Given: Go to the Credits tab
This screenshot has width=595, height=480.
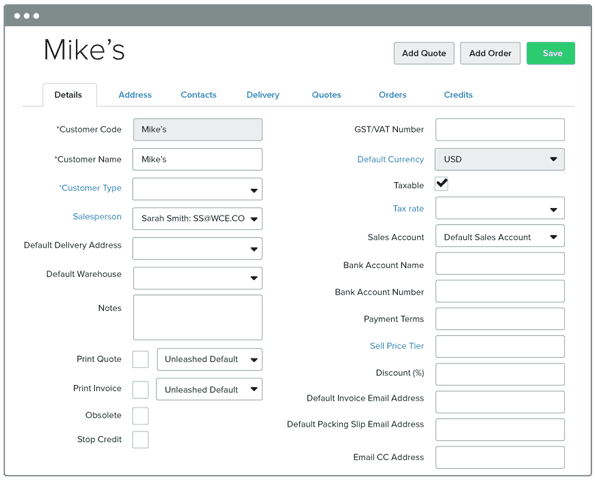Looking at the screenshot, I should (458, 95).
